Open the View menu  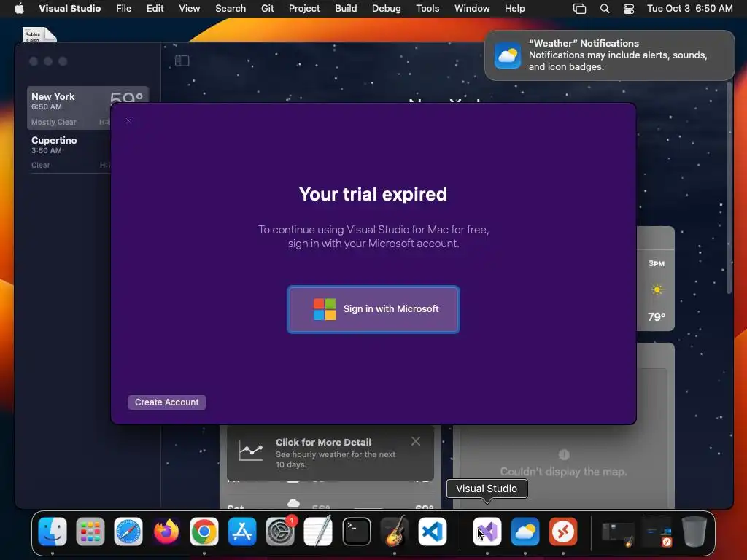189,8
